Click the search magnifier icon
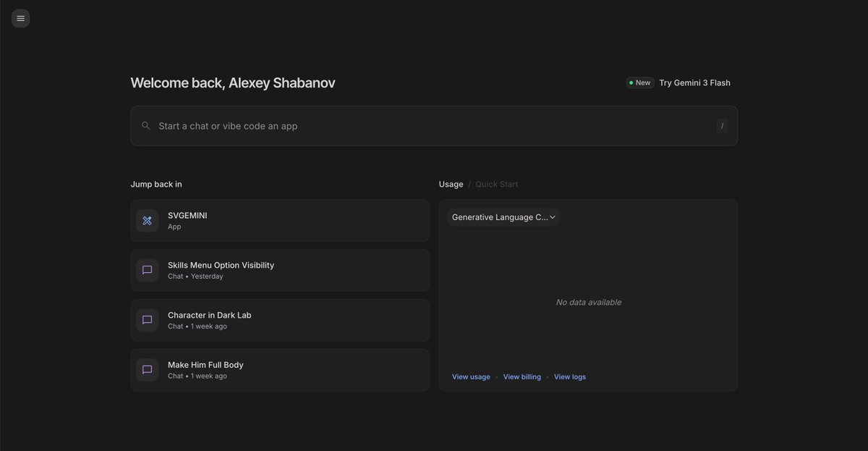 (x=145, y=125)
